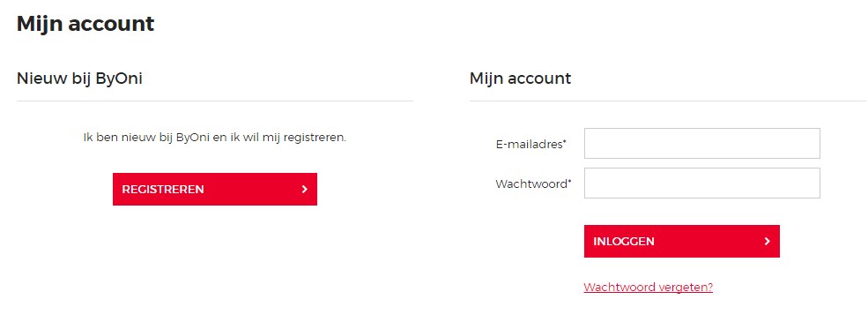Click the arrow icon on INLOGGEN button
Viewport: 868px width, 322px height.
point(768,241)
